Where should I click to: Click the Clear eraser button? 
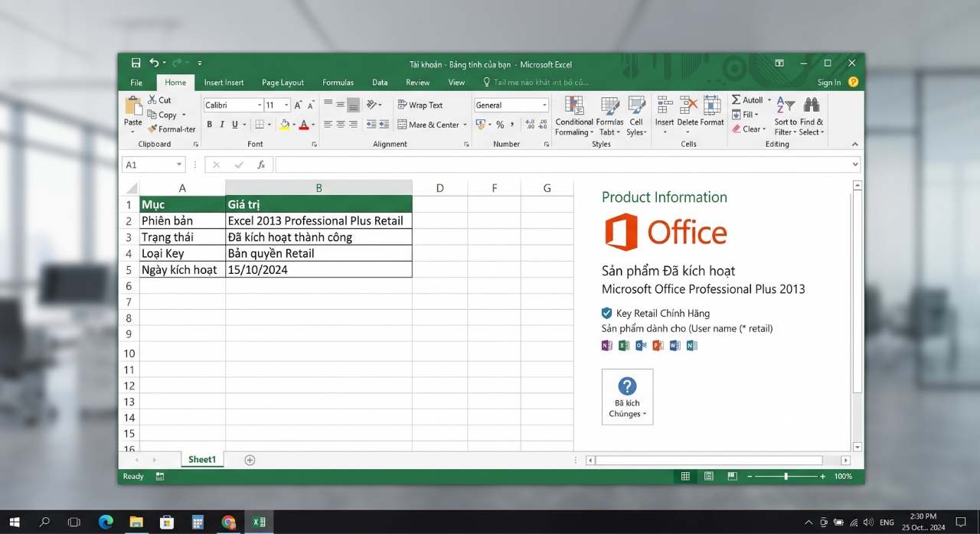pyautogui.click(x=748, y=129)
